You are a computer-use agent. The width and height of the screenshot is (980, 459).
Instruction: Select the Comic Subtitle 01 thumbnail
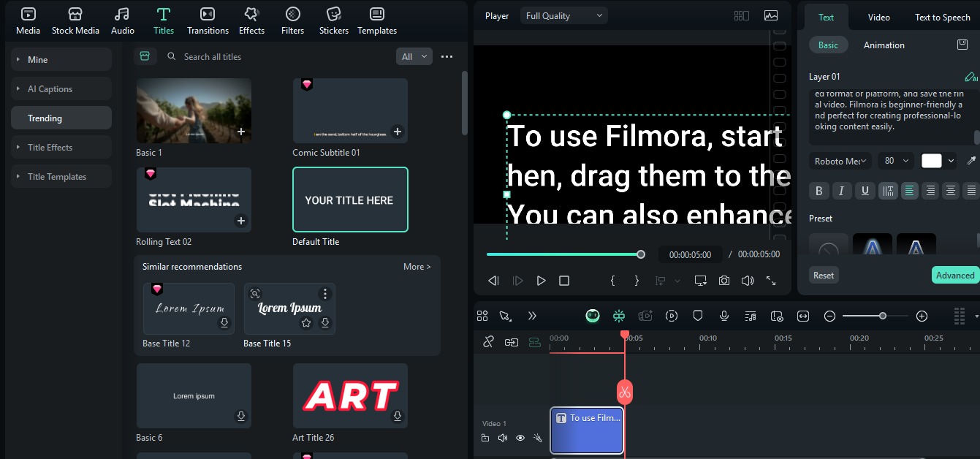pos(350,110)
